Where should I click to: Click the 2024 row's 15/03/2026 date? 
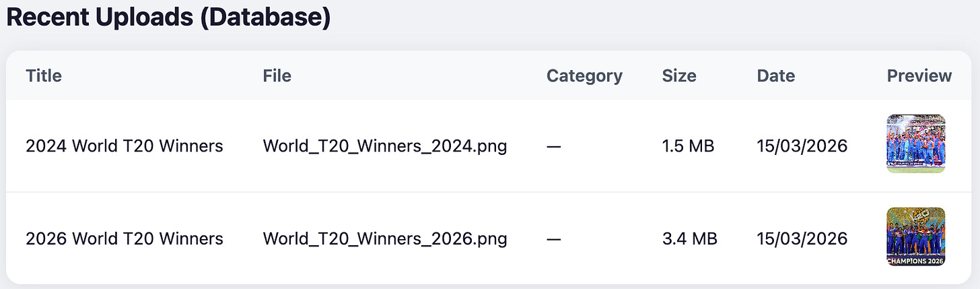click(802, 146)
